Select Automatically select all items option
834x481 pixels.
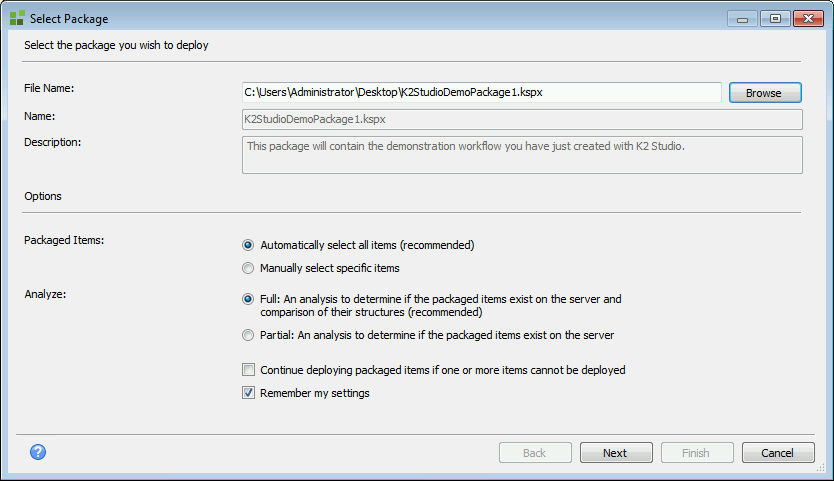pos(248,245)
